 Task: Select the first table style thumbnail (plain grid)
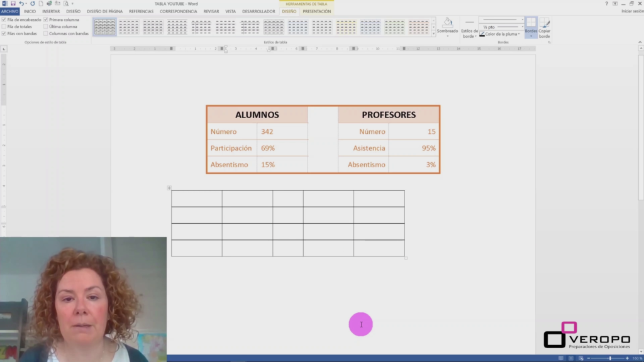click(x=105, y=27)
